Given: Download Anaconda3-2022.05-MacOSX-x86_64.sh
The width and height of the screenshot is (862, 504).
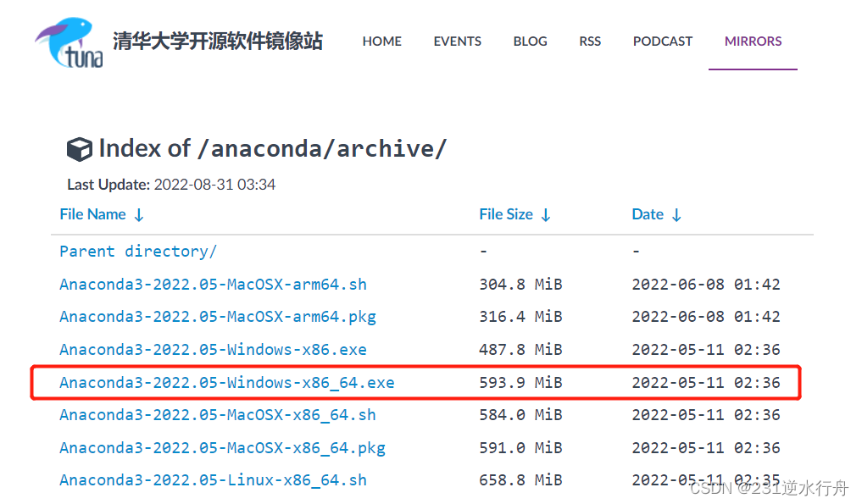Looking at the screenshot, I should [x=218, y=415].
